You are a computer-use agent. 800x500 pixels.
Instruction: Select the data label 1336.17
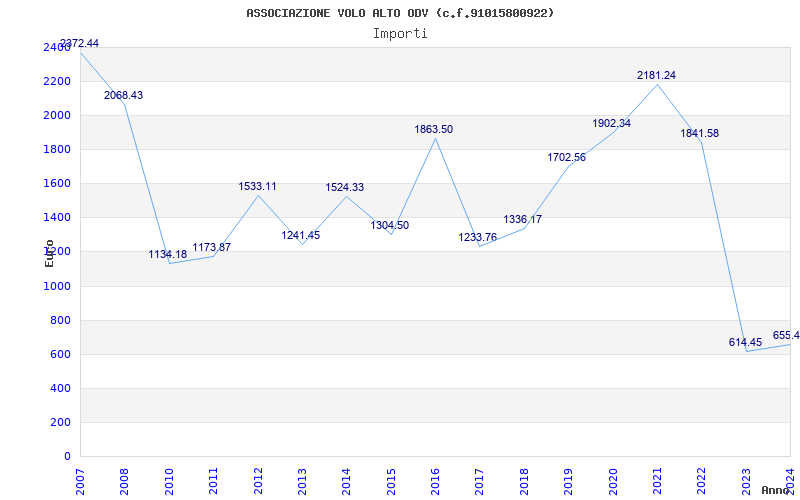click(x=523, y=219)
